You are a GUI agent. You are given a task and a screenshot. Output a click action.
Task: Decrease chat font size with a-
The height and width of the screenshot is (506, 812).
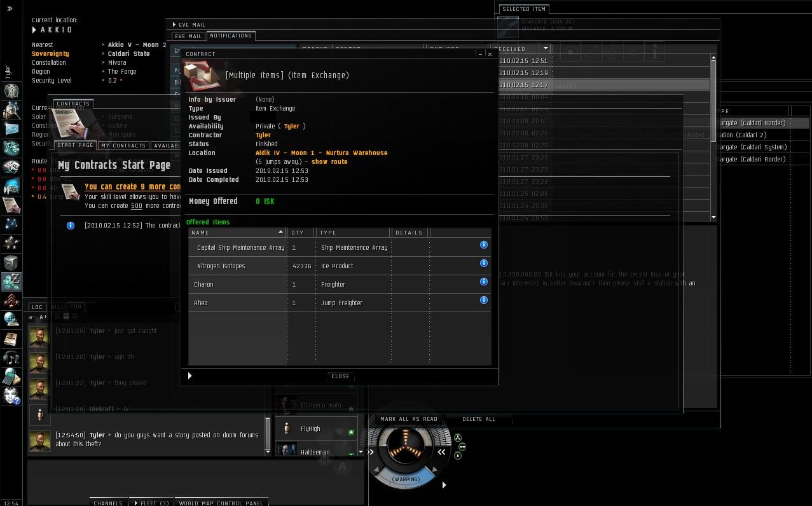tap(32, 317)
